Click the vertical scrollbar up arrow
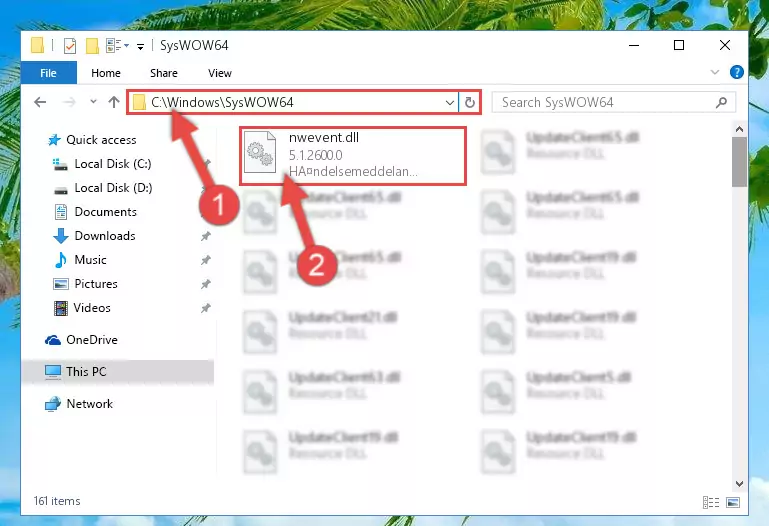 coord(739,129)
